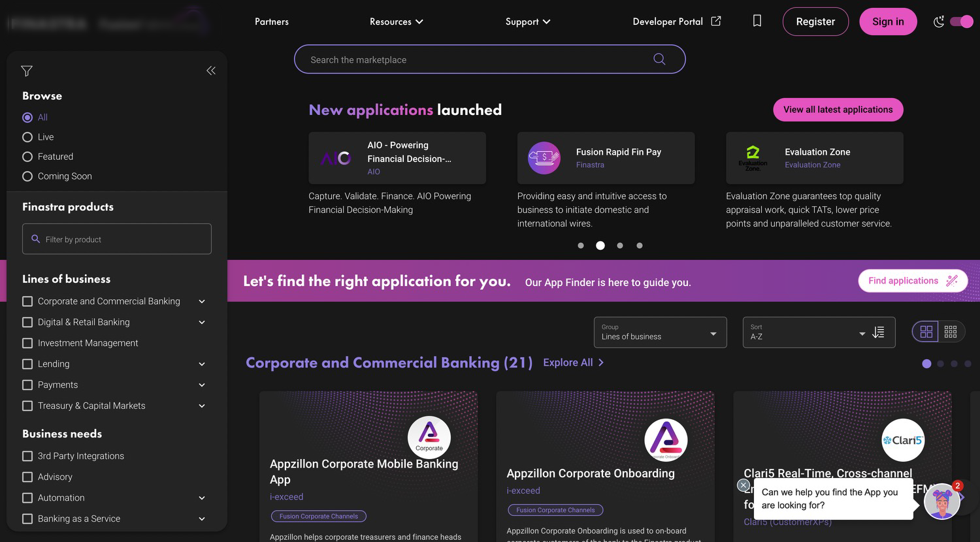This screenshot has height=542, width=980.
Task: Click View all latest applications button
Action: tap(838, 110)
